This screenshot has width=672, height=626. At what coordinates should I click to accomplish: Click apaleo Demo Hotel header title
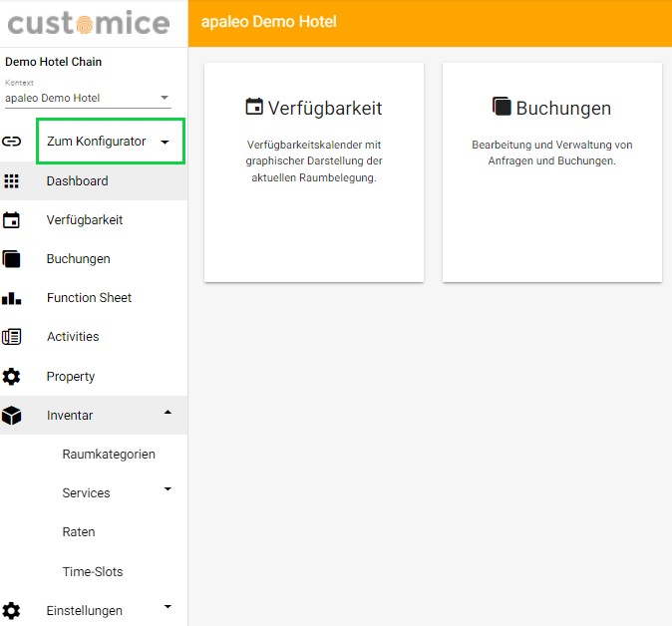pyautogui.click(x=269, y=22)
